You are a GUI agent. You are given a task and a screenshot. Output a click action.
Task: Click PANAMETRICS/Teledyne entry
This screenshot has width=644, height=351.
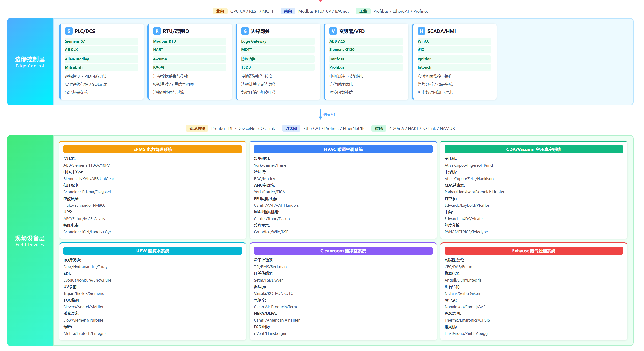pos(466,232)
